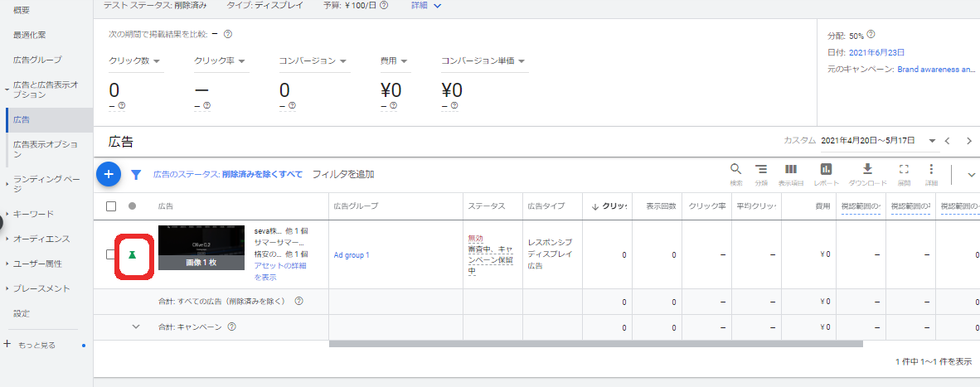The height and width of the screenshot is (387, 980).
Task: Click the grey status dot column header
Action: click(132, 206)
